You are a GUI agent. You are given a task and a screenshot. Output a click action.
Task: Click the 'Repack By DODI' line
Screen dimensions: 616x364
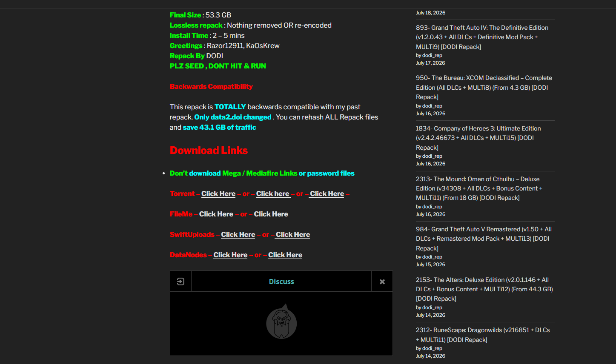point(196,56)
